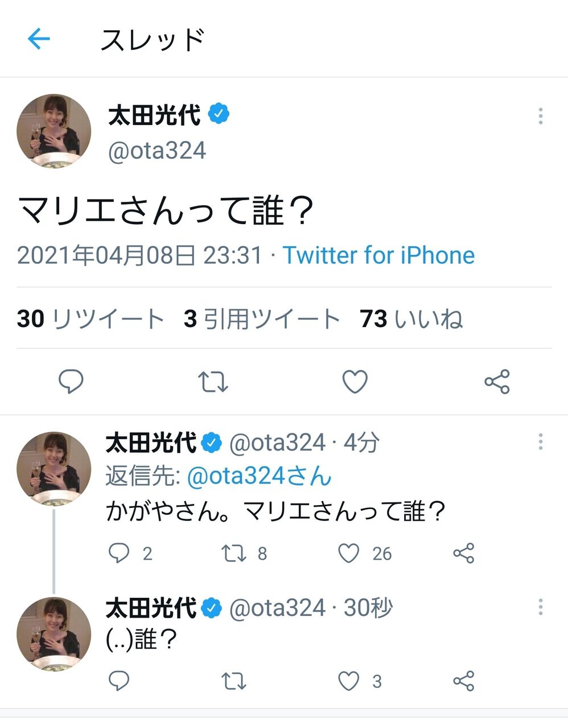This screenshot has width=568, height=728.
Task: View the 30 リツイート list
Action: (x=90, y=318)
